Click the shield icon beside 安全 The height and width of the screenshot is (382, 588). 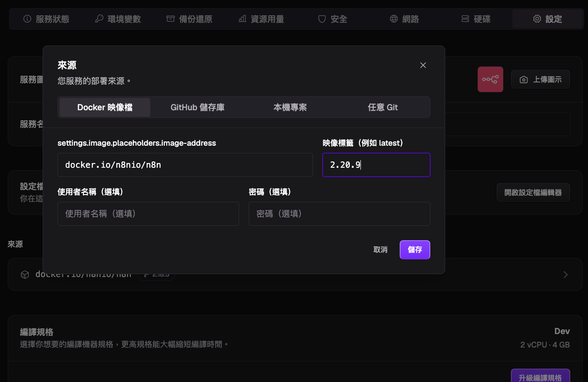[x=322, y=19]
